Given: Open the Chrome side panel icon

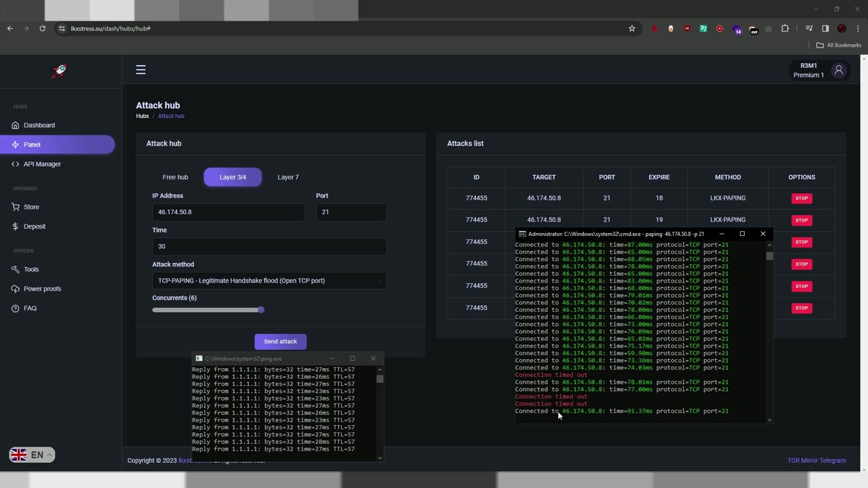Looking at the screenshot, I should pyautogui.click(x=825, y=28).
